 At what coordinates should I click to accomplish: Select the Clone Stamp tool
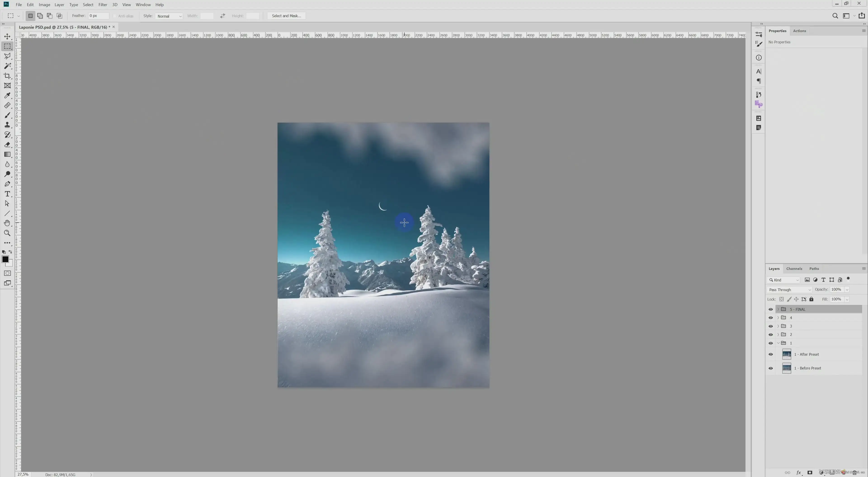coord(7,125)
